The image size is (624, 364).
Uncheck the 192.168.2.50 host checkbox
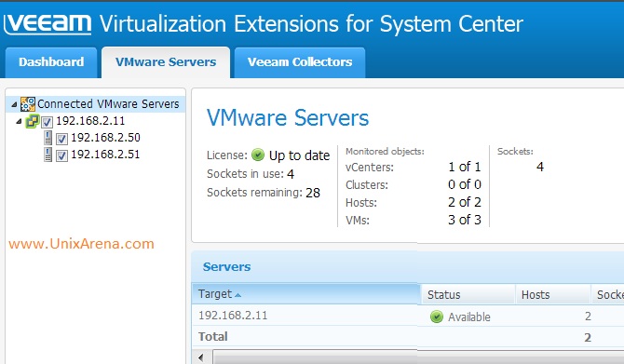(61, 139)
